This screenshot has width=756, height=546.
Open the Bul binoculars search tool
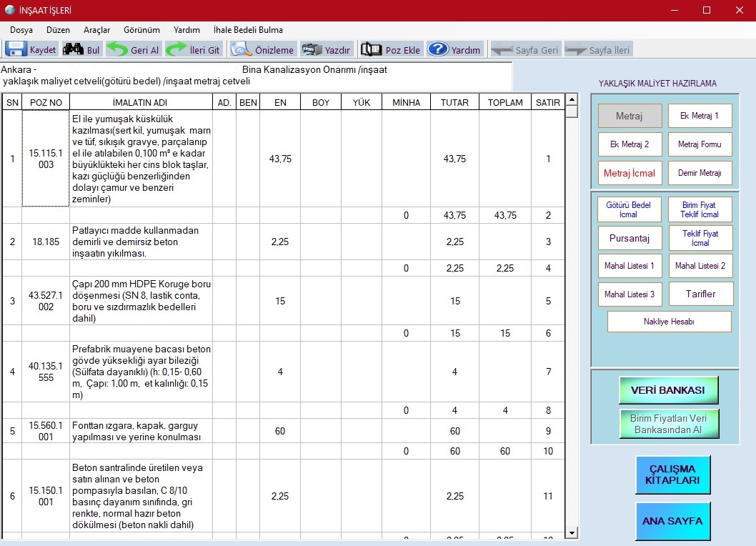[73, 49]
